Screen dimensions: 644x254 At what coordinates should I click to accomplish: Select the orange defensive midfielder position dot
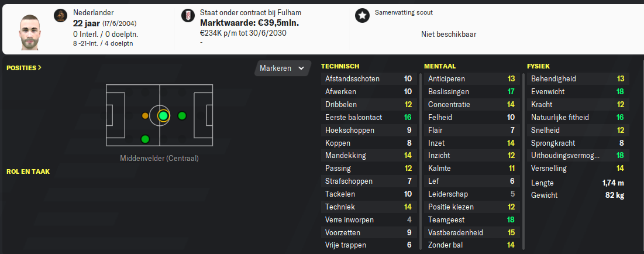pyautogui.click(x=145, y=116)
